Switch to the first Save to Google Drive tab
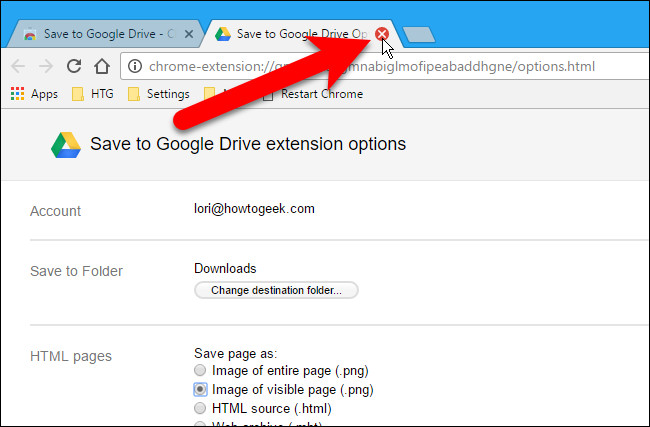Viewport: 650px width, 427px height. 106,34
